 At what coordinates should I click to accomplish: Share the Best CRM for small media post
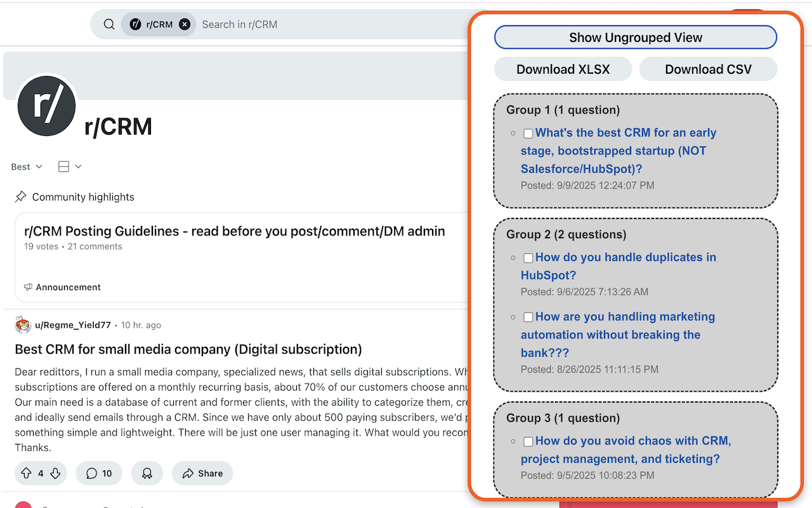(202, 473)
